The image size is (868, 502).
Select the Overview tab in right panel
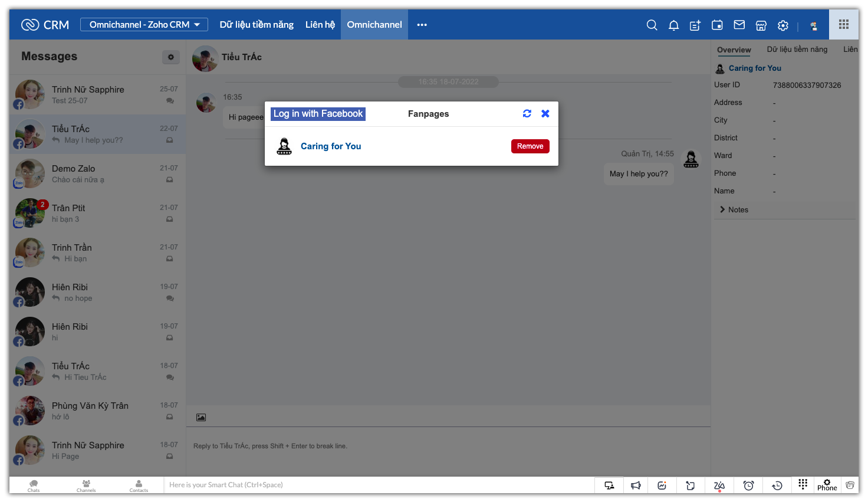click(x=734, y=50)
